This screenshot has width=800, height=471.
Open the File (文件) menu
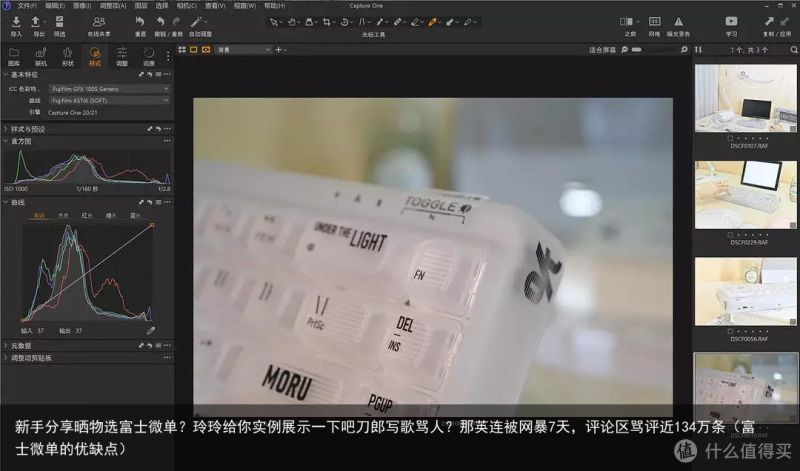27,6
